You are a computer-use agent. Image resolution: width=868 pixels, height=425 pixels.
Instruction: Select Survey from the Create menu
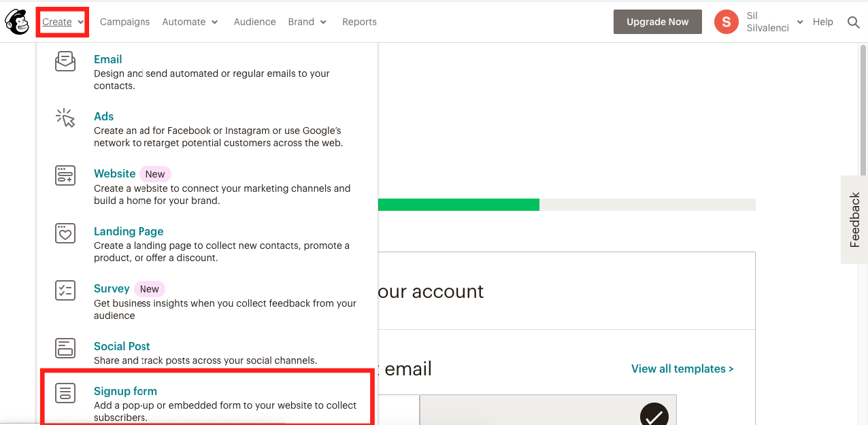112,288
